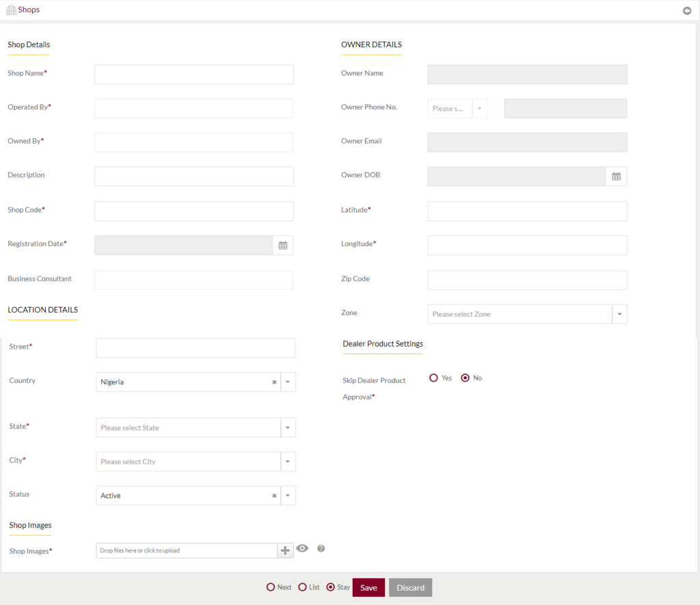This screenshot has width=700, height=605.
Task: Click the Shops title link
Action: coord(29,10)
